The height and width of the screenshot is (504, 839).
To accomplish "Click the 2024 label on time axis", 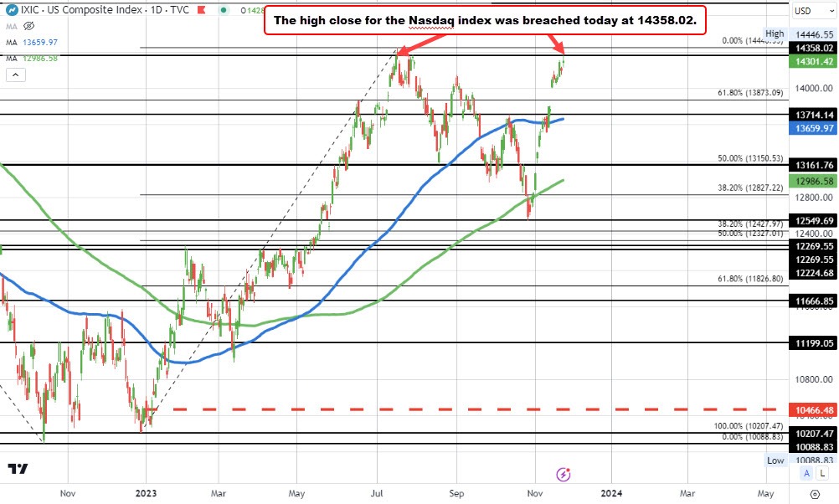I will 611,493.
